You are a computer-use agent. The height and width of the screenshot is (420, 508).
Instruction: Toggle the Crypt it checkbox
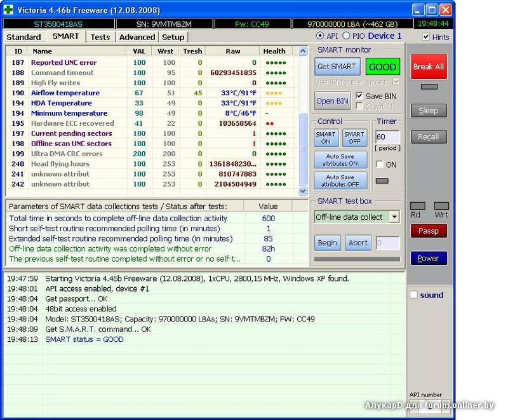click(359, 106)
